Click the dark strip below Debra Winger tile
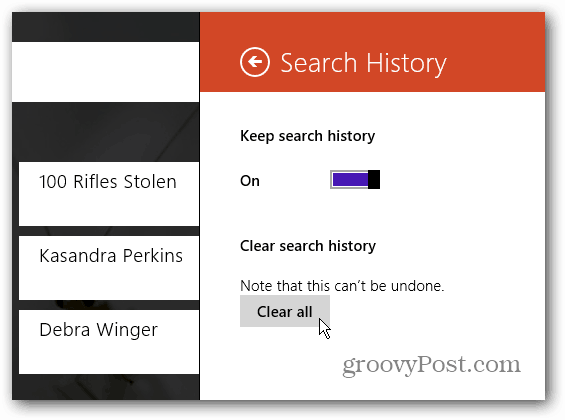This screenshot has height=420, width=565. [106, 387]
